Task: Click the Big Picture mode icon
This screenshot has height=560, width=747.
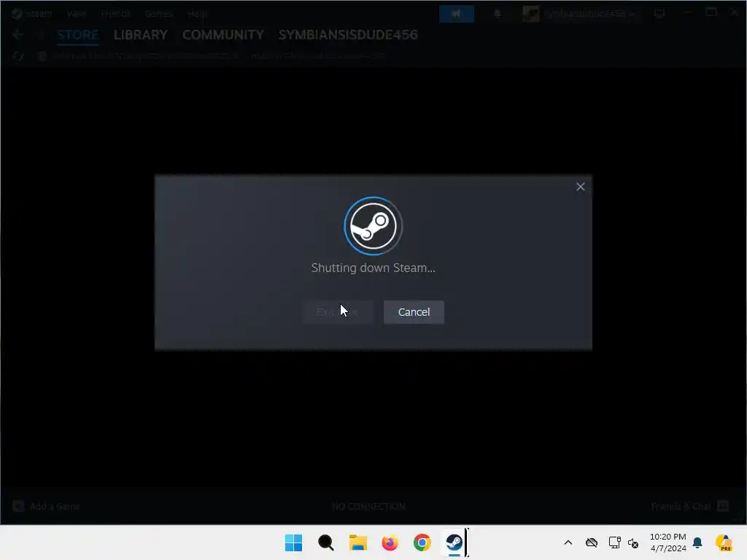Action: [659, 13]
